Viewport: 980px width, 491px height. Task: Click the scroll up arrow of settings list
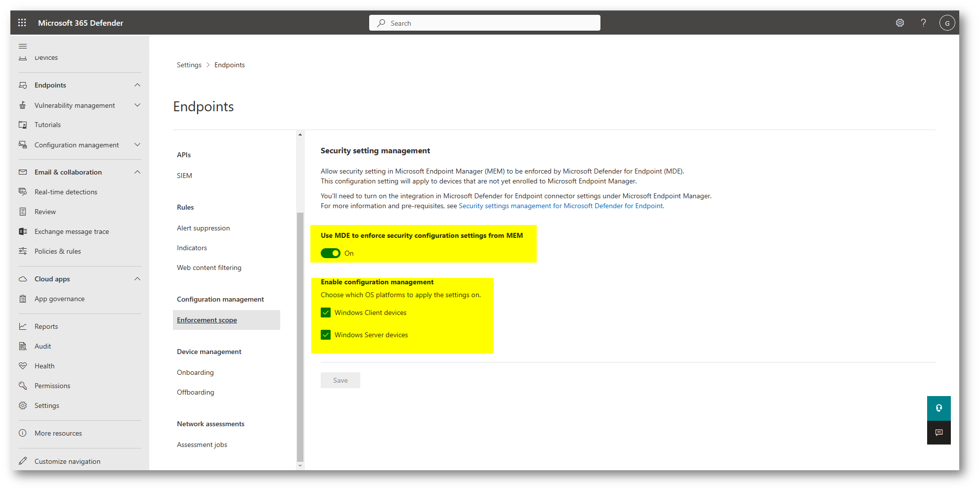pos(300,134)
